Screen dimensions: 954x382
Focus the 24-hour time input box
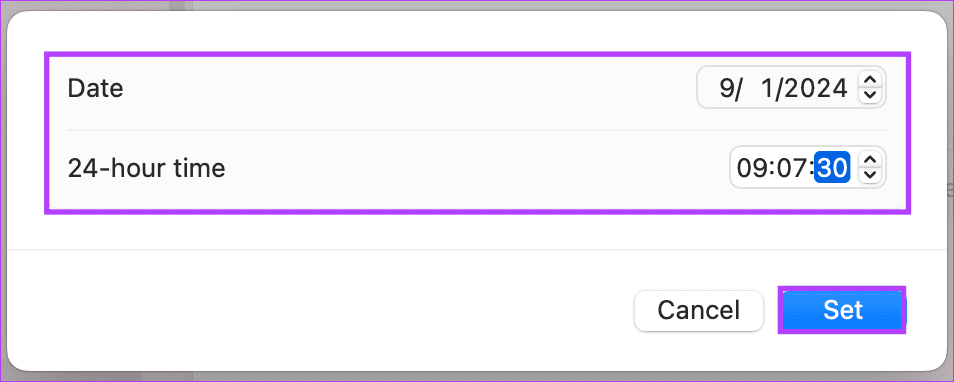tap(807, 167)
